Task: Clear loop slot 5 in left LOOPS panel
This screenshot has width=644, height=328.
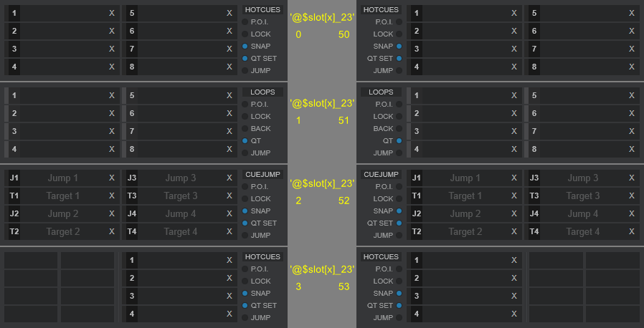Action: coord(229,95)
